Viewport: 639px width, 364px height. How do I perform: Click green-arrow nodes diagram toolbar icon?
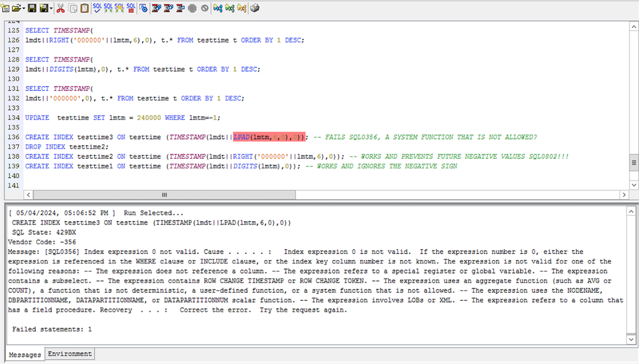[230, 8]
